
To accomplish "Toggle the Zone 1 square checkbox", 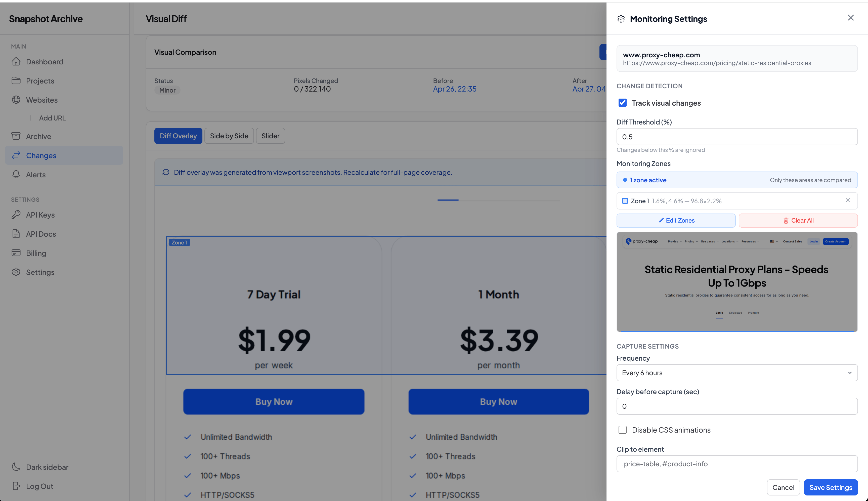I will [625, 201].
